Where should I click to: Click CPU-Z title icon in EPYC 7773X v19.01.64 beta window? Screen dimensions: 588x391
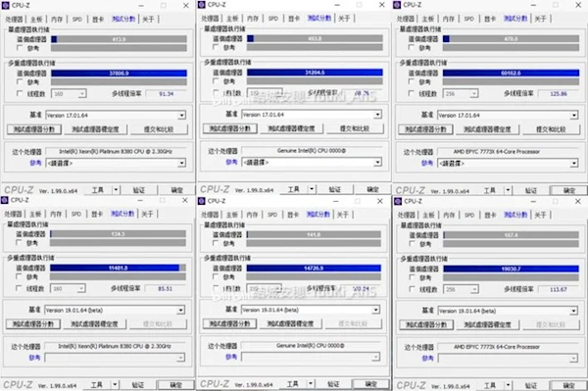398,201
